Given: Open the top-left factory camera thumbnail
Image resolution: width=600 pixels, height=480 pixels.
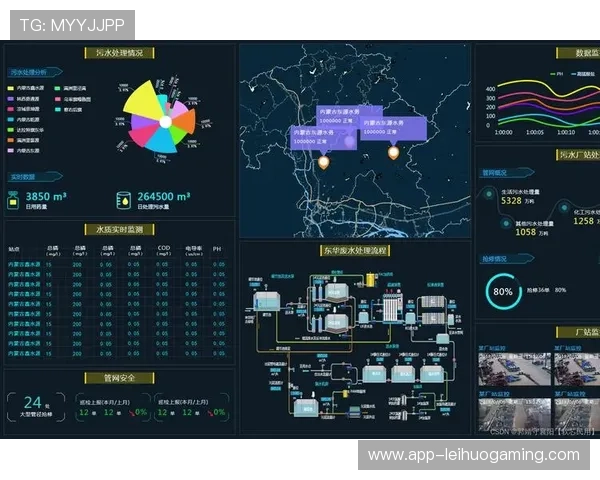Looking at the screenshot, I should [499, 369].
